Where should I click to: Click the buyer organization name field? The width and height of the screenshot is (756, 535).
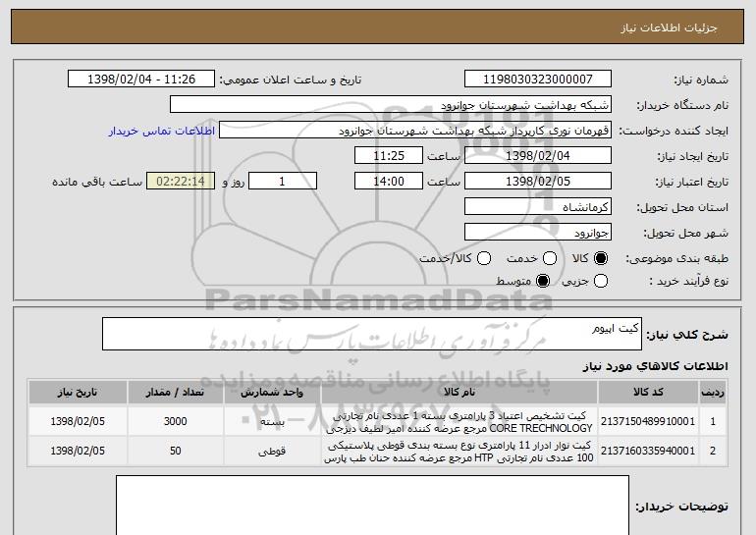point(391,105)
